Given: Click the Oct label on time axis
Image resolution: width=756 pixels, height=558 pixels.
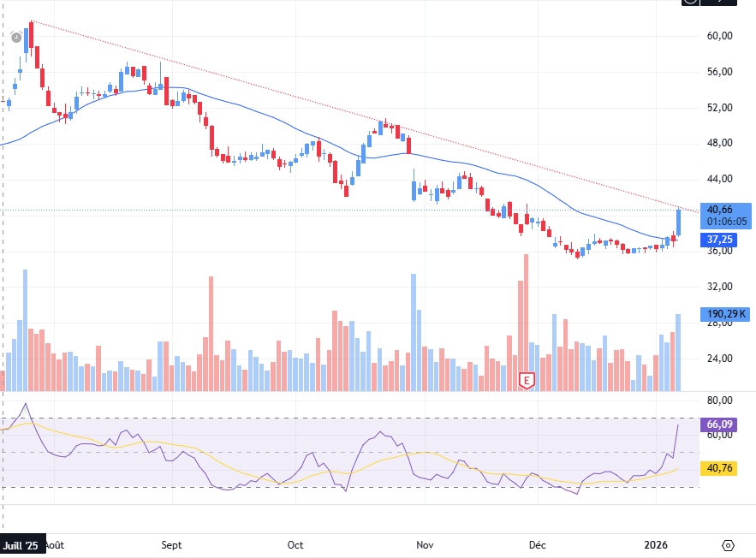Looking at the screenshot, I should pos(295,545).
